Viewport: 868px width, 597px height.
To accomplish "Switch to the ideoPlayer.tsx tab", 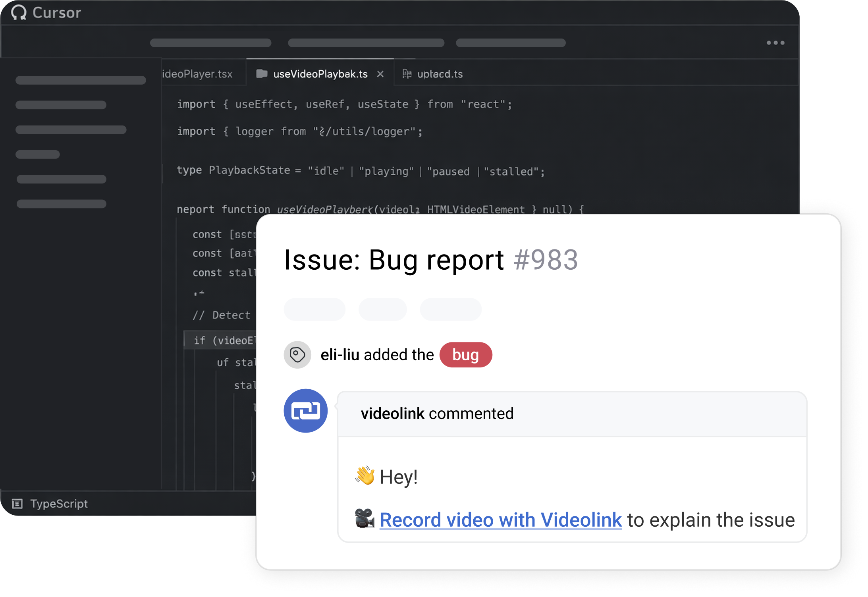I will pos(197,74).
